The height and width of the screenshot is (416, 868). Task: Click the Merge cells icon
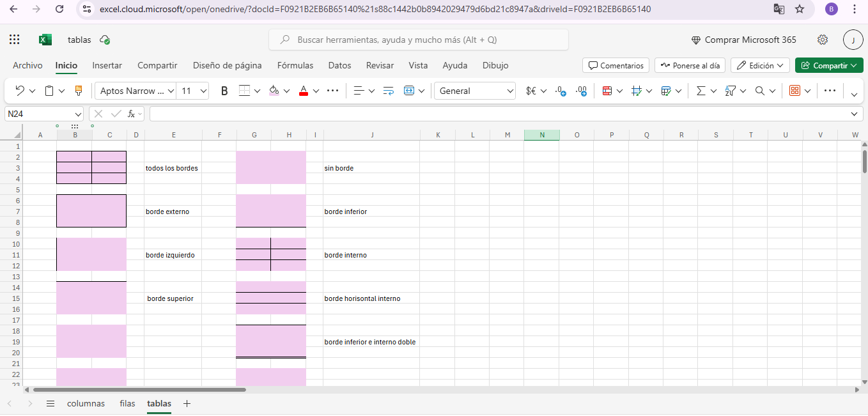pyautogui.click(x=409, y=91)
